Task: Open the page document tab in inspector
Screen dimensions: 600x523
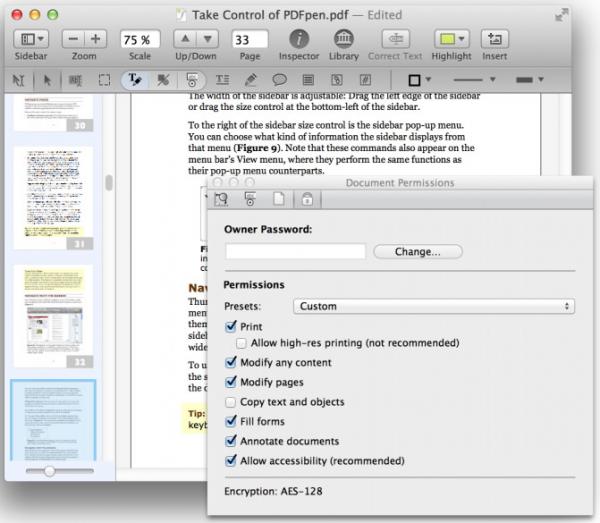Action: tap(279, 199)
